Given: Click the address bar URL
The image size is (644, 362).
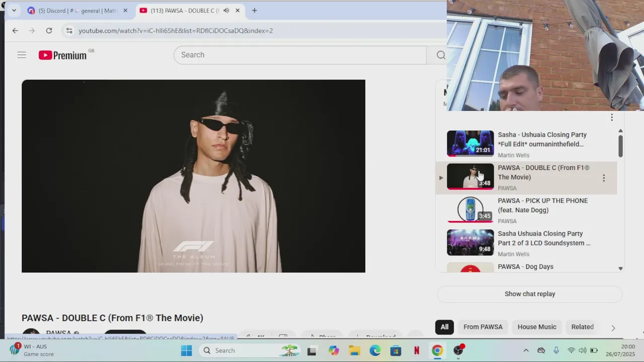Looking at the screenshot, I should (176, 31).
